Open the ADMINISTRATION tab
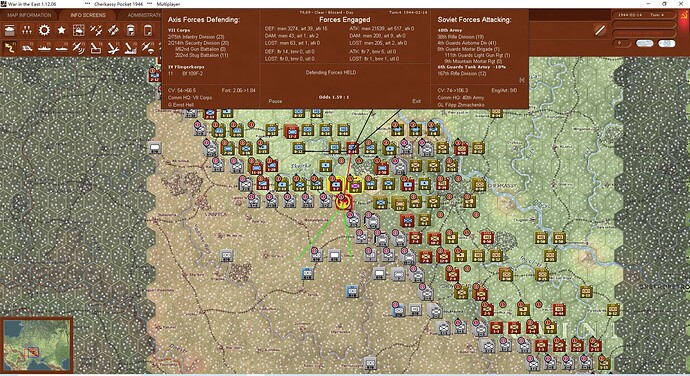 pos(144,15)
